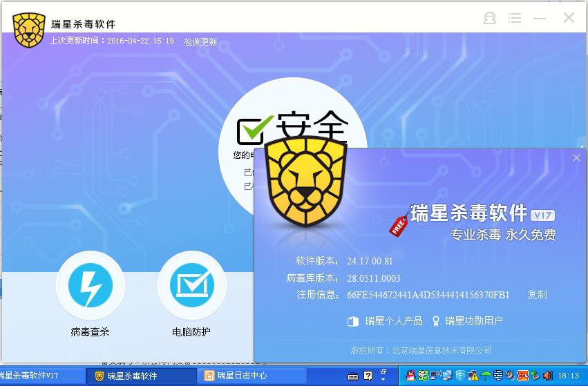
Task: Click the 电脑防护 label text
Action: 191,331
